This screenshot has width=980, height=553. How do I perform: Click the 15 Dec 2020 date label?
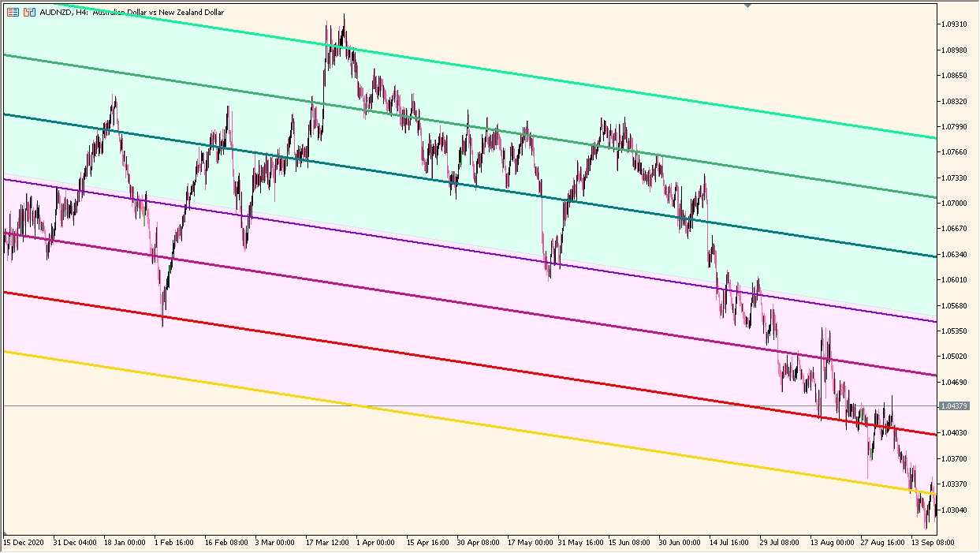26,543
